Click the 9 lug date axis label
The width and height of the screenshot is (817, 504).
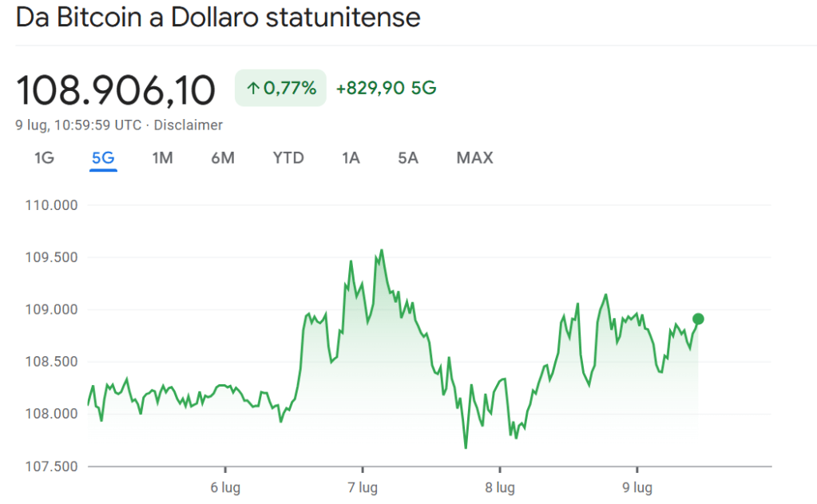637,486
